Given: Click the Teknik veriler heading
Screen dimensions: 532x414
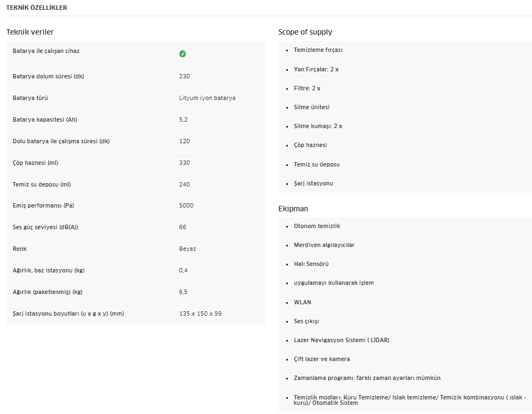Looking at the screenshot, I should pos(30,32).
